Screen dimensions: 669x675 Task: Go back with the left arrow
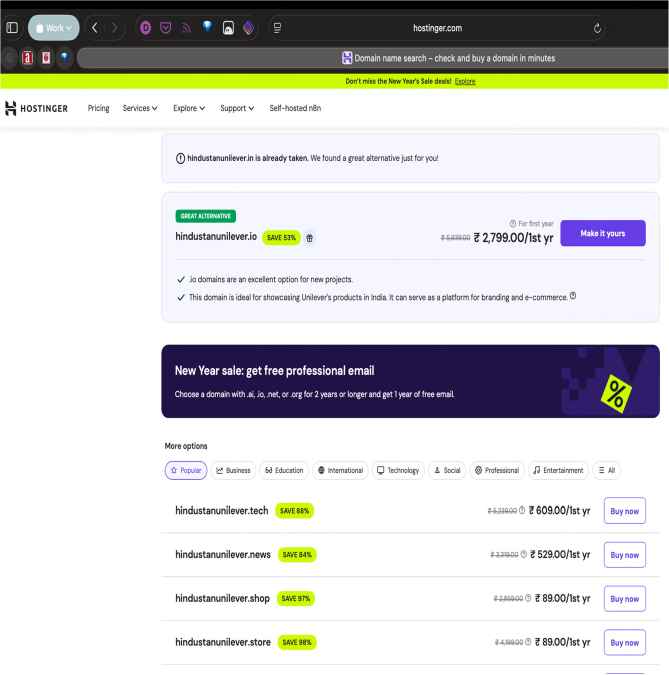coord(95,28)
